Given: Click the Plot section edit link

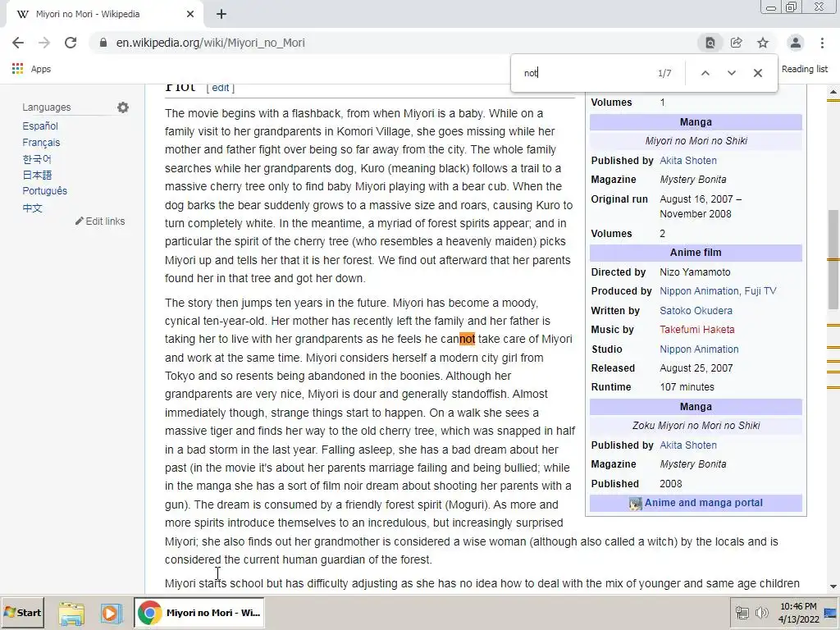Looking at the screenshot, I should tap(220, 88).
